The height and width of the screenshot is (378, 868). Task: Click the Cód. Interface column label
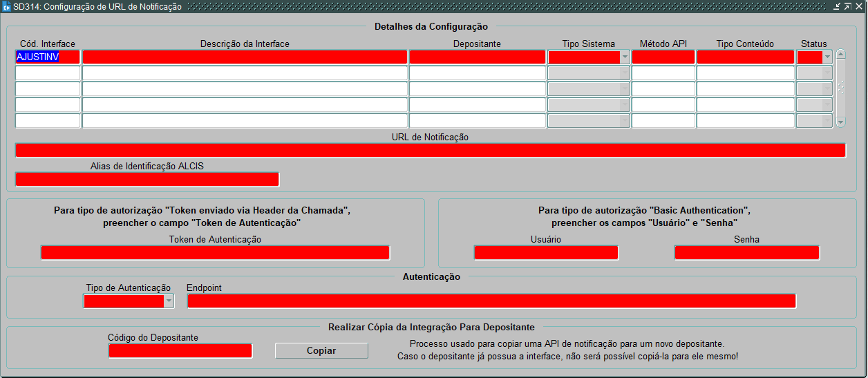click(48, 44)
